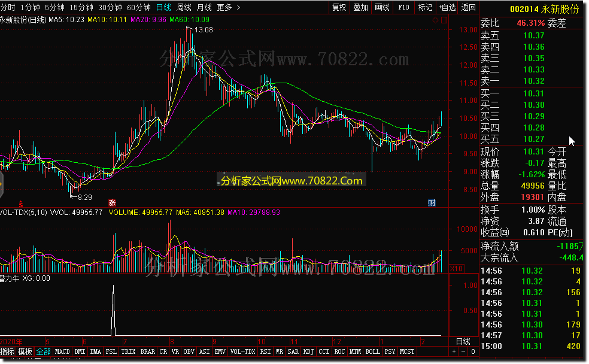Switch to the ROC indicator
The width and height of the screenshot is (589, 364).
[x=339, y=351]
